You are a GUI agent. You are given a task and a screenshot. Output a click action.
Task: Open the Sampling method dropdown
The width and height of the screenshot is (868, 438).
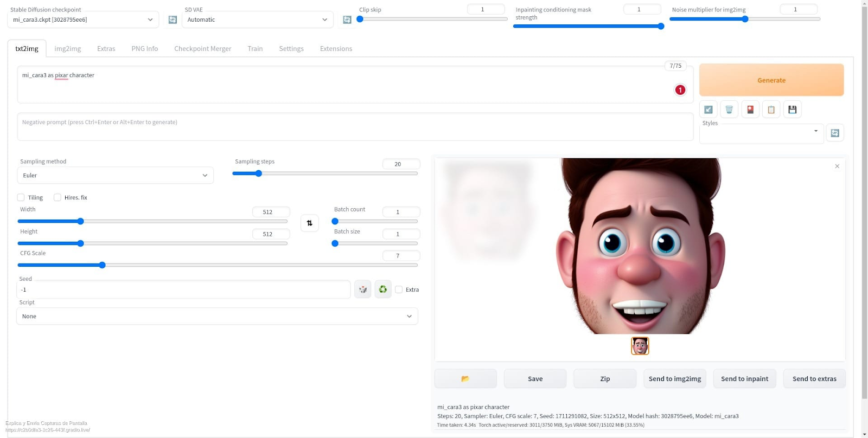click(115, 176)
